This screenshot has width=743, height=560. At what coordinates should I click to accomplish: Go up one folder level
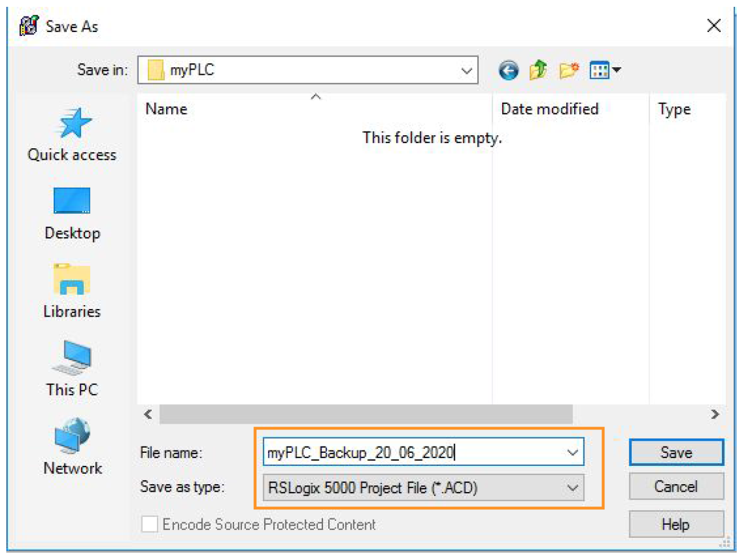(538, 70)
